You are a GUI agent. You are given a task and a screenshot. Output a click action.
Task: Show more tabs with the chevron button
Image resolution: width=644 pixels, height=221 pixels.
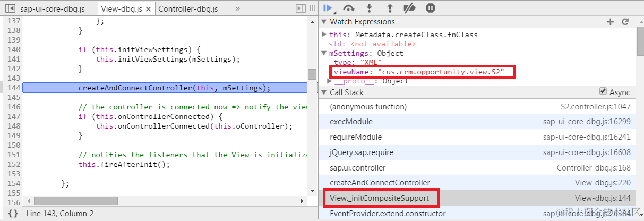click(237, 8)
